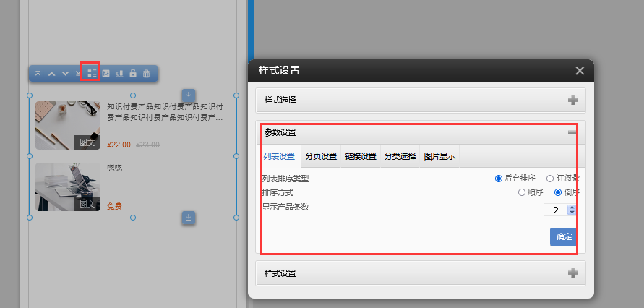Expand the 样式选择 section
The height and width of the screenshot is (308, 644).
(x=573, y=100)
